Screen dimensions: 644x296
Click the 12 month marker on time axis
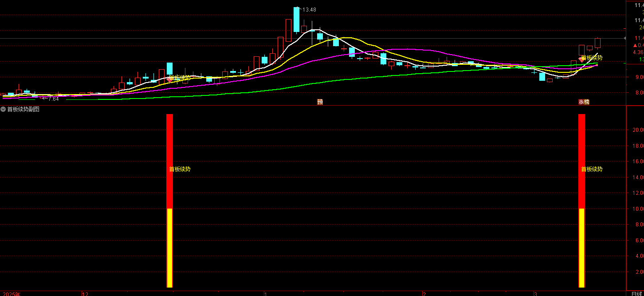pos(85,294)
